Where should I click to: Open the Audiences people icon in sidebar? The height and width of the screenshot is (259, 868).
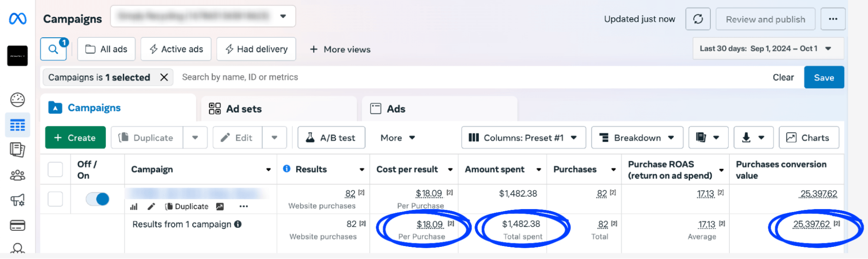click(x=17, y=175)
